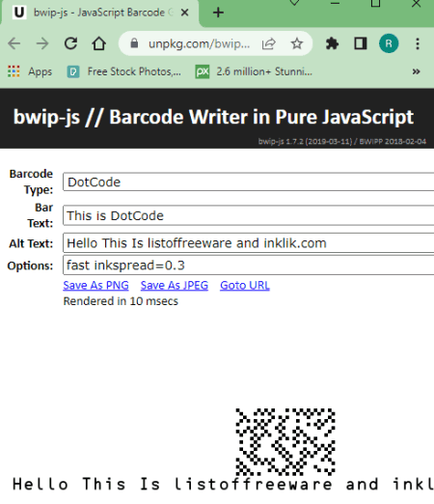The width and height of the screenshot is (434, 504).
Task: Click the Hello This Is barcode caption
Action: (223, 484)
